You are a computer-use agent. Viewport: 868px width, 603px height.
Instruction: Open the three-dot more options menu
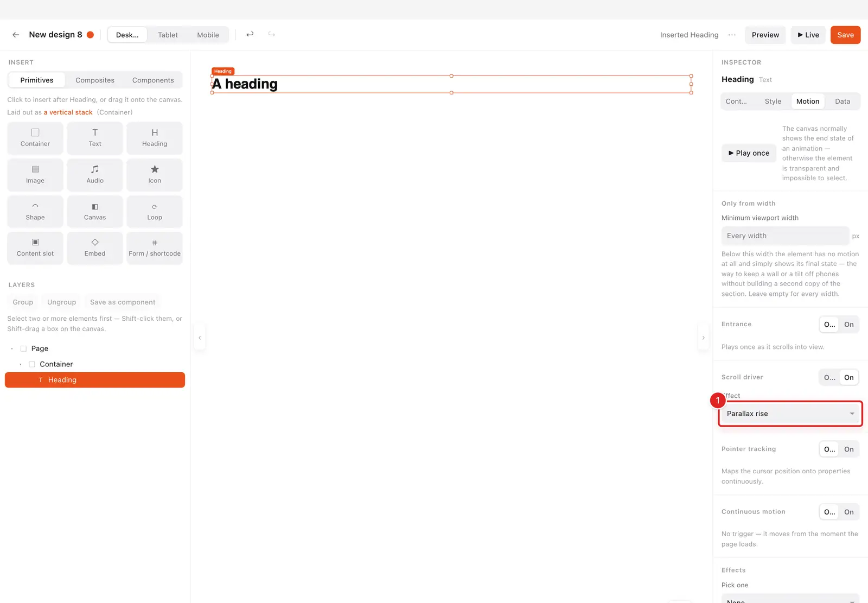pyautogui.click(x=732, y=35)
